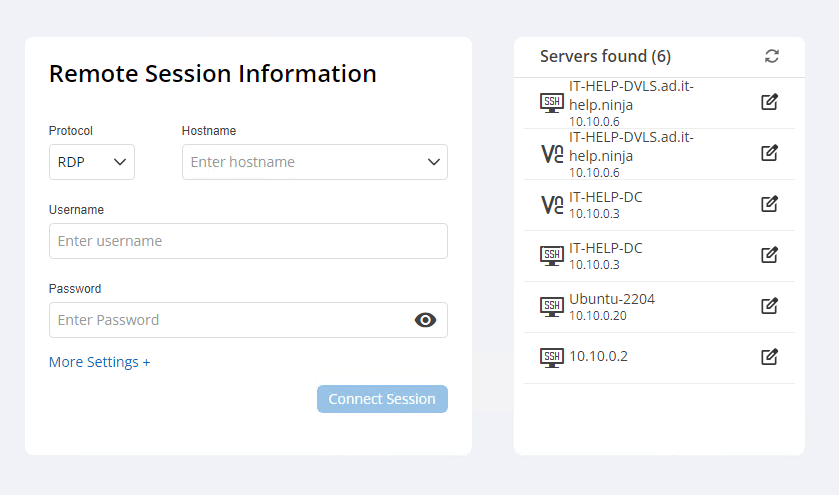Image resolution: width=839 pixels, height=495 pixels.
Task: Expand the Hostname dropdown arrow
Action: point(434,162)
